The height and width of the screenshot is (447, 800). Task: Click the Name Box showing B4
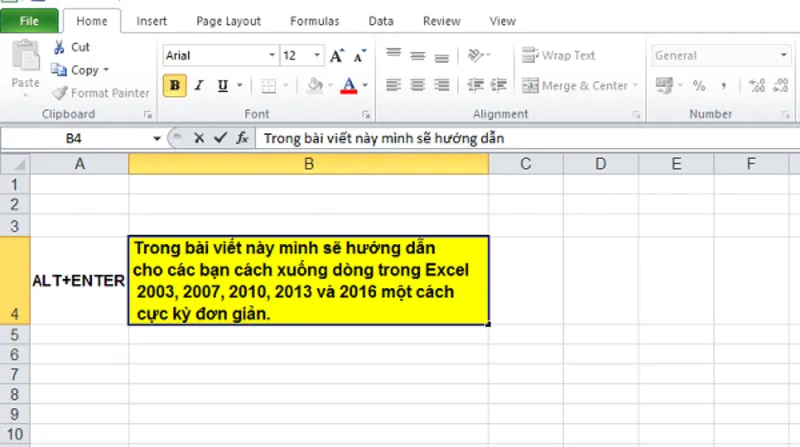point(74,138)
